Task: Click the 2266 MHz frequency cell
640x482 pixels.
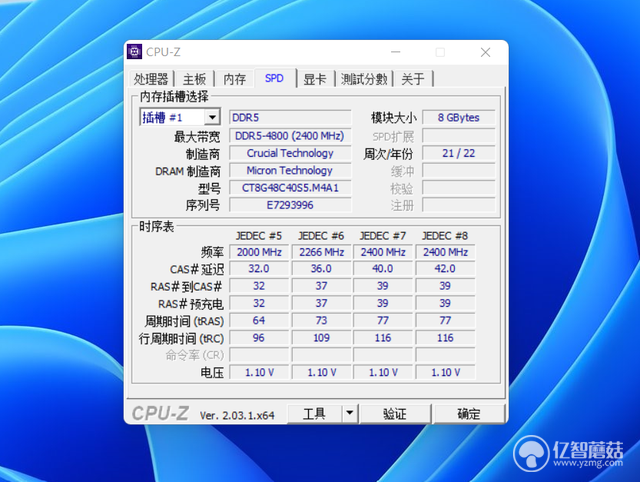Action: click(321, 252)
